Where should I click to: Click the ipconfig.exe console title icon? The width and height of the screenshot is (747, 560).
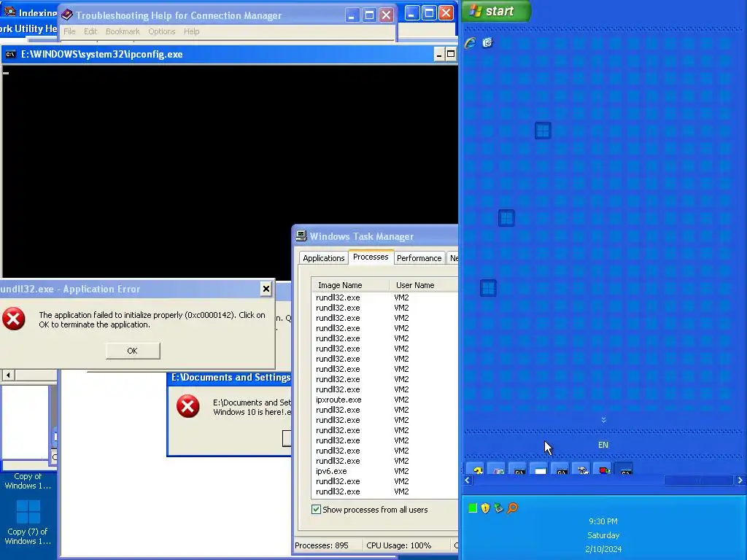10,54
